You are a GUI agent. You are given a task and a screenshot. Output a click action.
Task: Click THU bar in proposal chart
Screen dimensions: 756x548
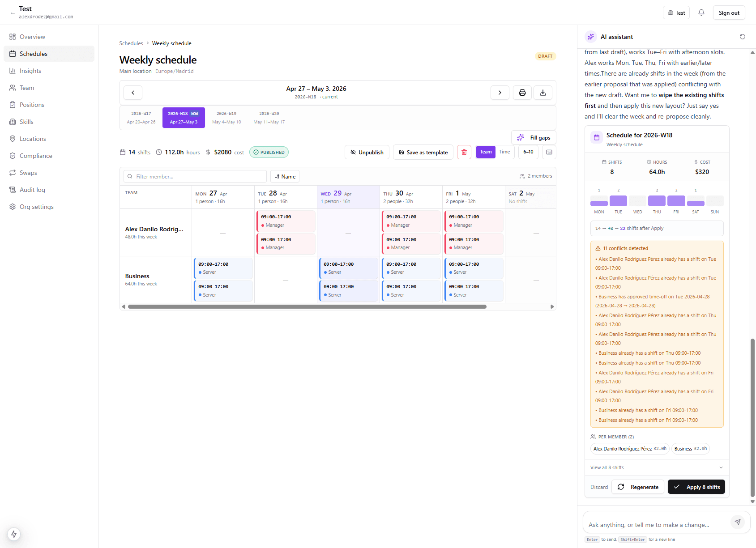(657, 200)
